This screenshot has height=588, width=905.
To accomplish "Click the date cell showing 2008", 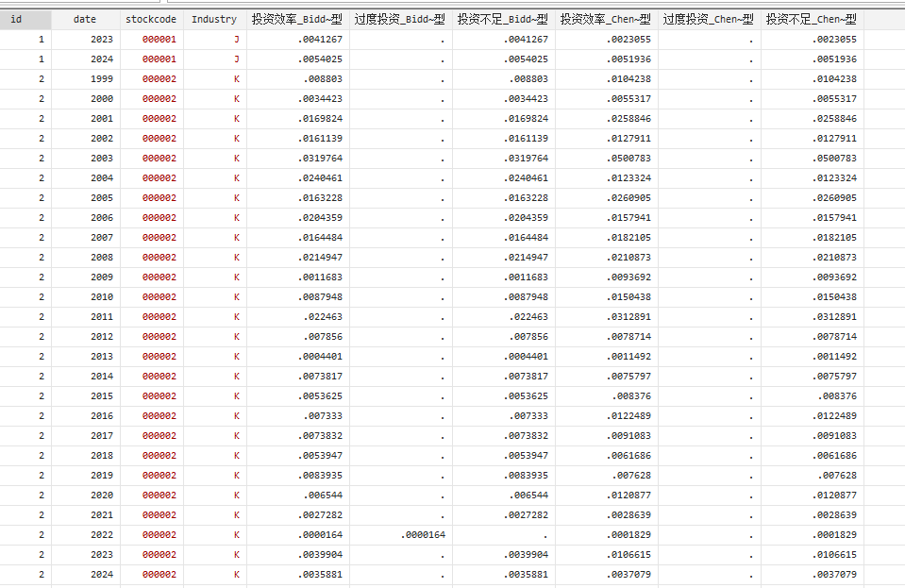I will tap(86, 258).
